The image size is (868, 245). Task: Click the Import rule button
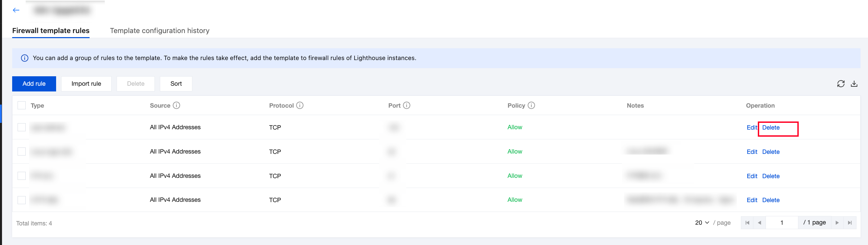point(86,84)
